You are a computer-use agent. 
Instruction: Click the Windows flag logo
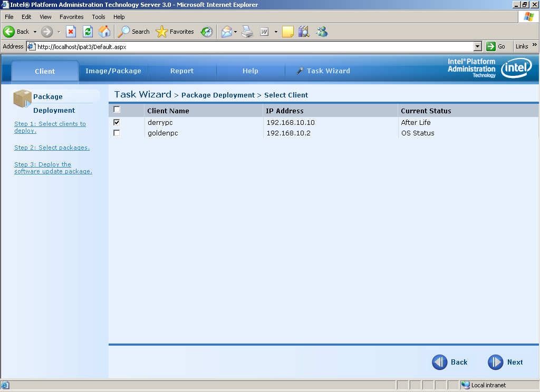(528, 16)
